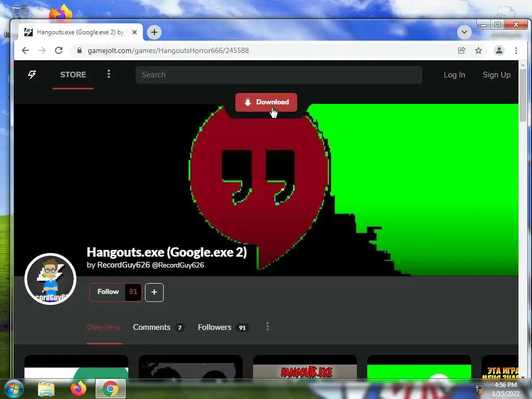Go back in Chrome
Screen dimensions: 532x399
pyautogui.click(x=25, y=50)
